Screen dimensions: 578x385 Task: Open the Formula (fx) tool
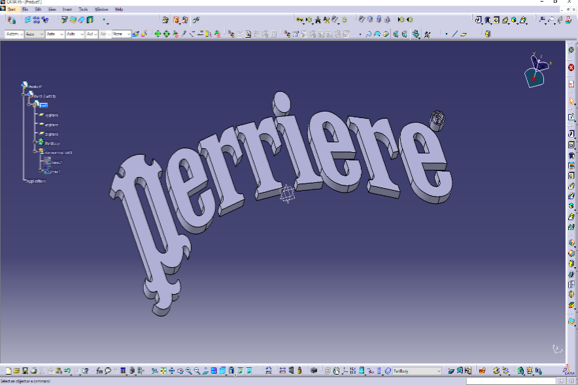[x=100, y=371]
